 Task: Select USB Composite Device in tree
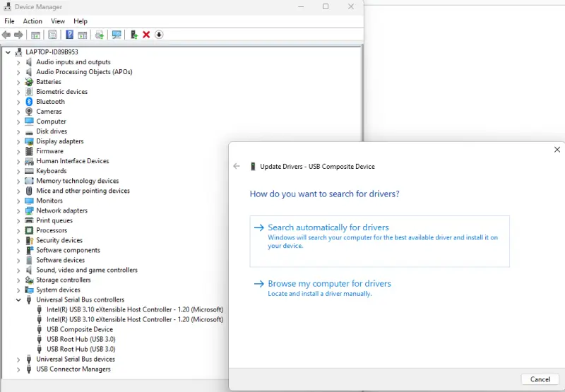click(x=80, y=329)
